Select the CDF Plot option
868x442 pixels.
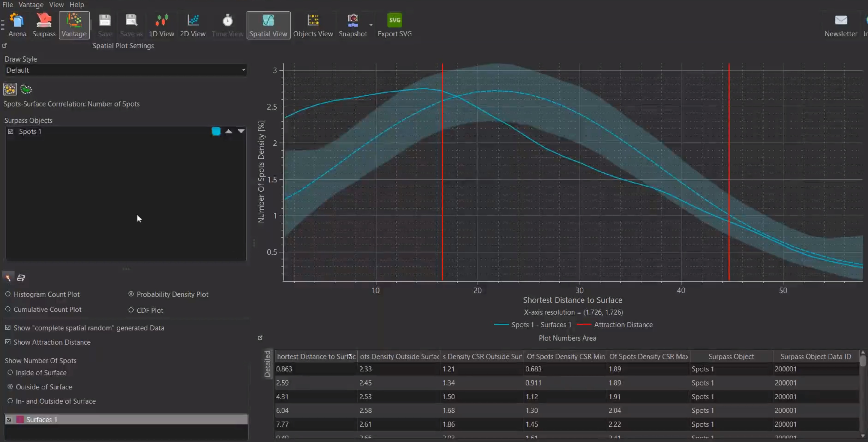click(x=131, y=310)
